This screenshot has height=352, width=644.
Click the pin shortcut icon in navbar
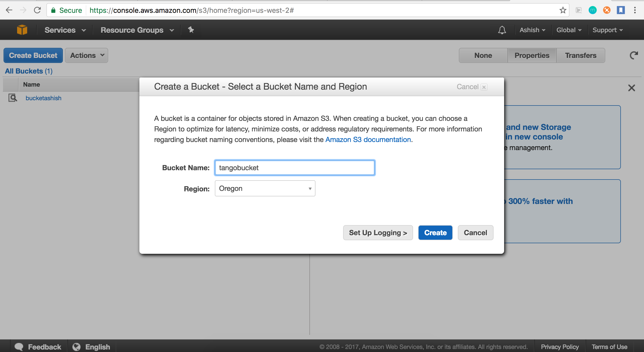pos(191,30)
